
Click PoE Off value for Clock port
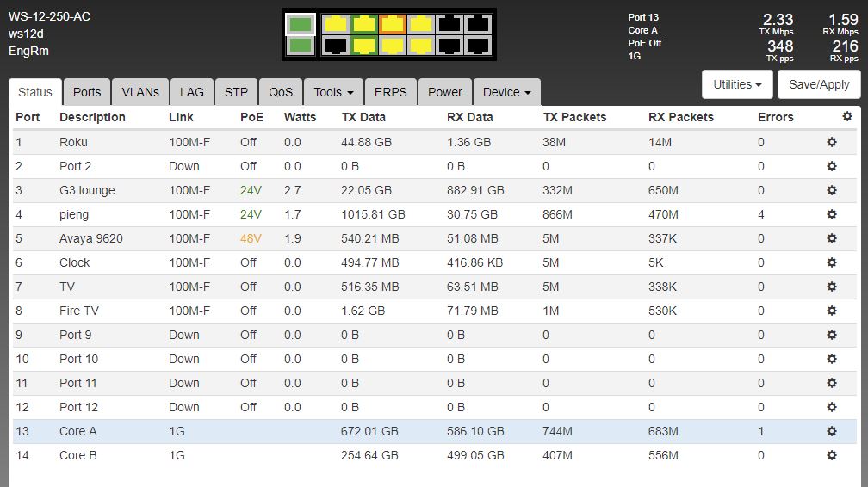(248, 262)
